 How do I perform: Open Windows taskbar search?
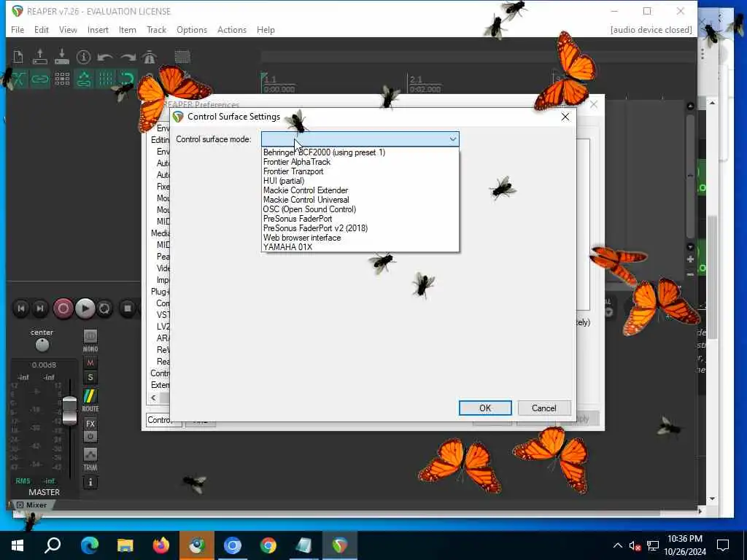click(53, 545)
